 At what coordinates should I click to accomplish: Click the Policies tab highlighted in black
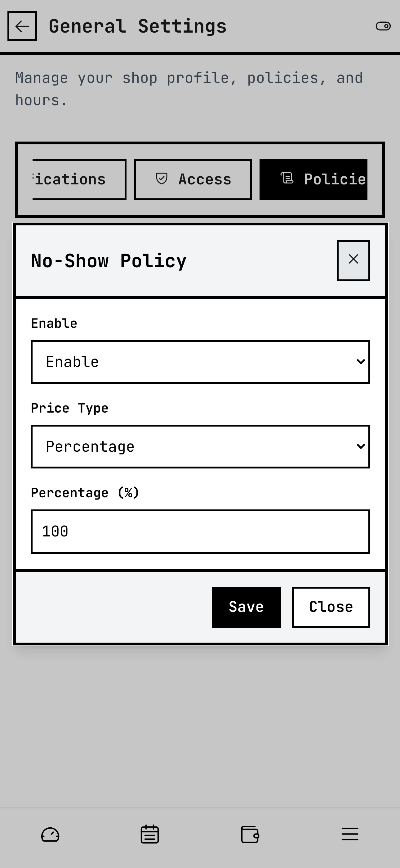[313, 179]
